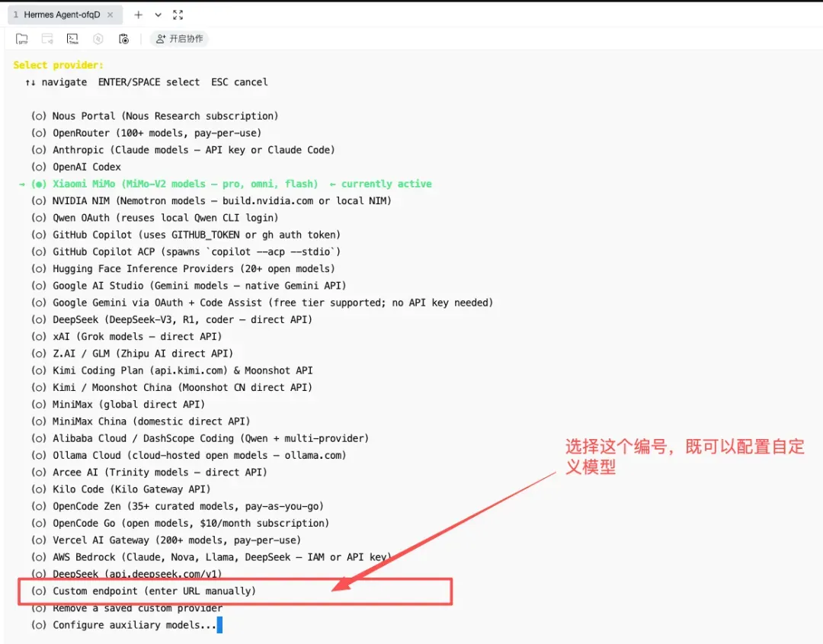Select the Ollama Cloud option
The width and height of the screenshot is (823, 644).
coord(189,455)
